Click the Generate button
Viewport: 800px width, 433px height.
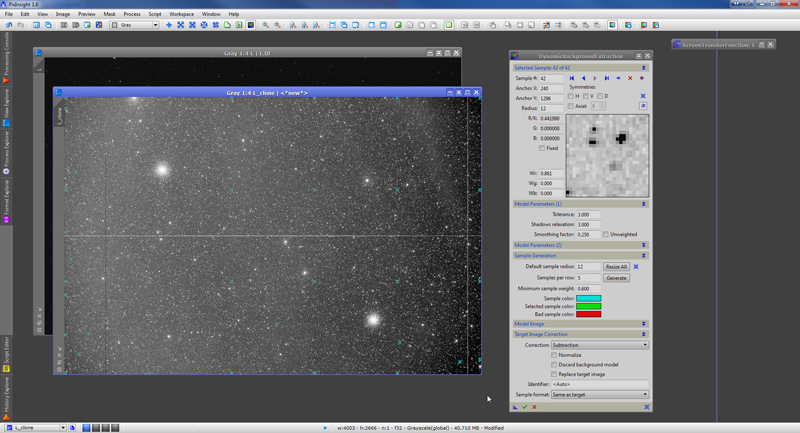click(x=616, y=278)
